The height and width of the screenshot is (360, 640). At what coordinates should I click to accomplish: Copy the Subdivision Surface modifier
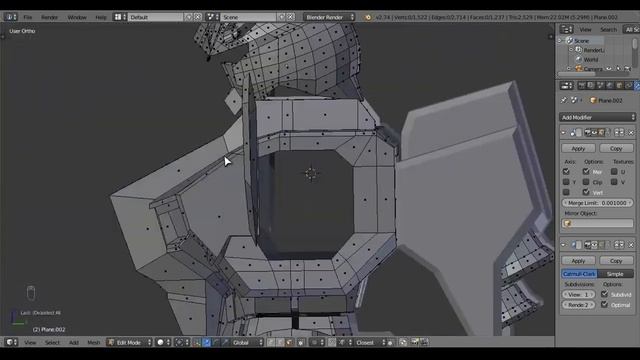pyautogui.click(x=616, y=260)
